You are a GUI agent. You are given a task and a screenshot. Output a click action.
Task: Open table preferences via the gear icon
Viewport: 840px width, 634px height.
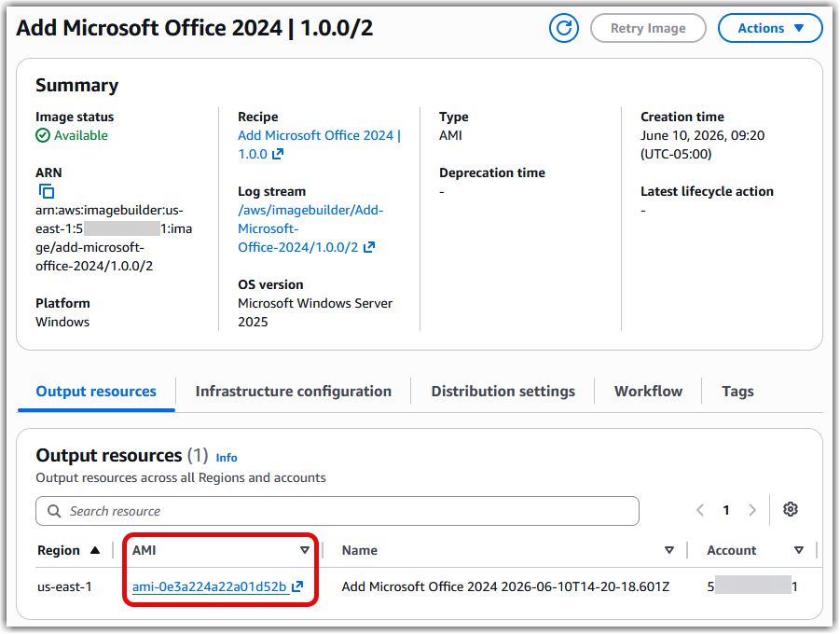coord(791,509)
